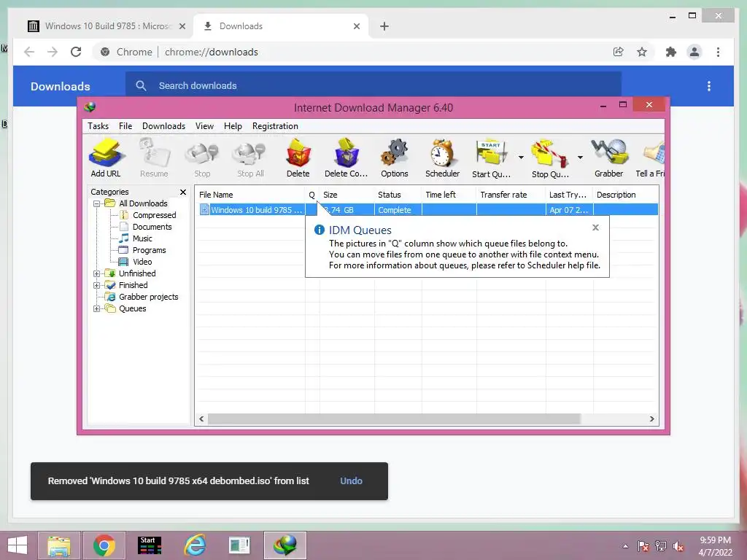Viewport: 747px width, 560px height.
Task: Click the Delete Completed toolbar icon
Action: 347,158
